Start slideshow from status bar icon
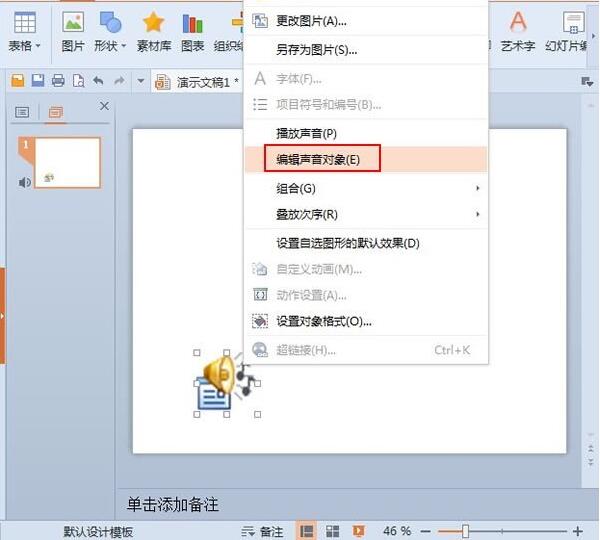Screen dimensions: 600x540 coord(359,531)
